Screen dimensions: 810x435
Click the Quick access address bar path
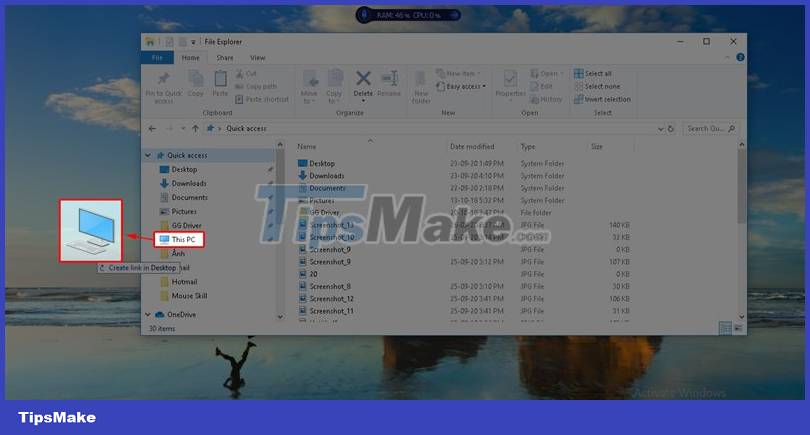pos(246,129)
